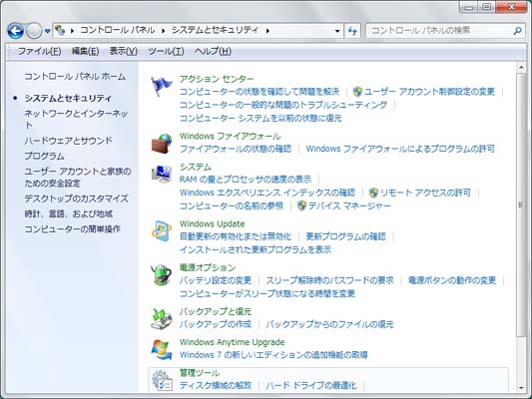The height and width of the screenshot is (399, 532).
Task: Click ディスク領域の解放 link
Action: tap(216, 385)
